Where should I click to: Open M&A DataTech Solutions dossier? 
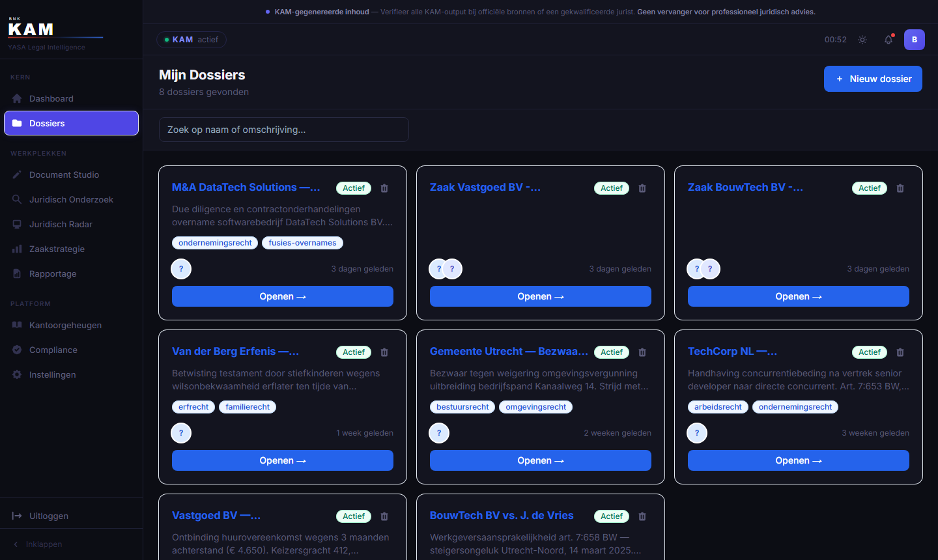click(283, 296)
